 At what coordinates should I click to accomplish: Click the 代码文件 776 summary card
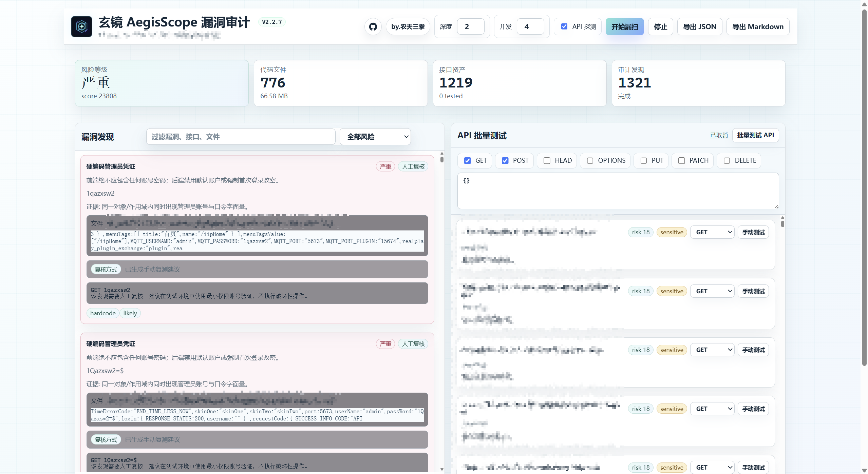tap(341, 83)
